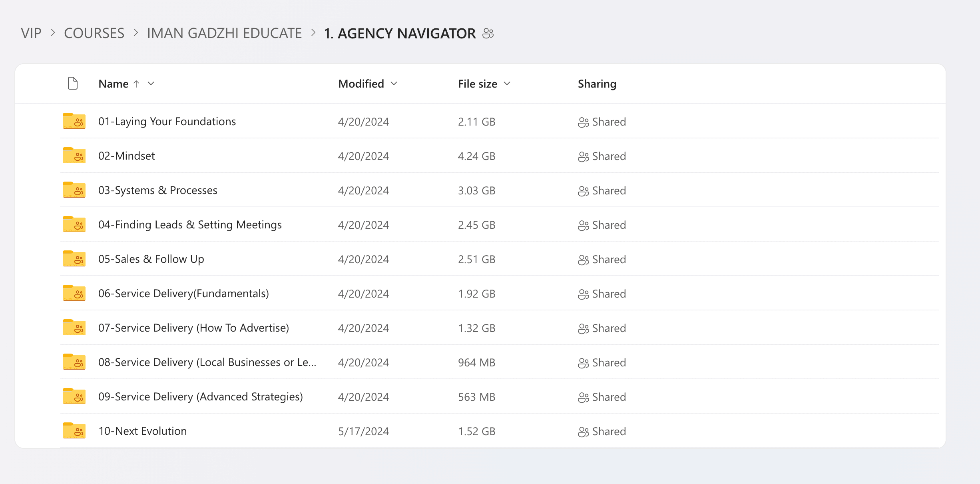Open the 05-Sales & Follow Up folder name
The image size is (980, 484).
(x=151, y=259)
